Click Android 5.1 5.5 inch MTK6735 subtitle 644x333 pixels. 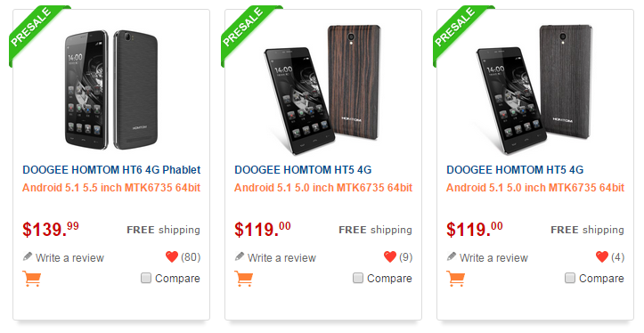[111, 188]
